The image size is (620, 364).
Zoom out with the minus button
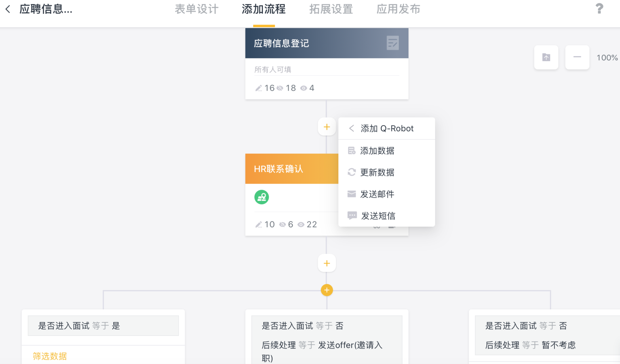(577, 57)
